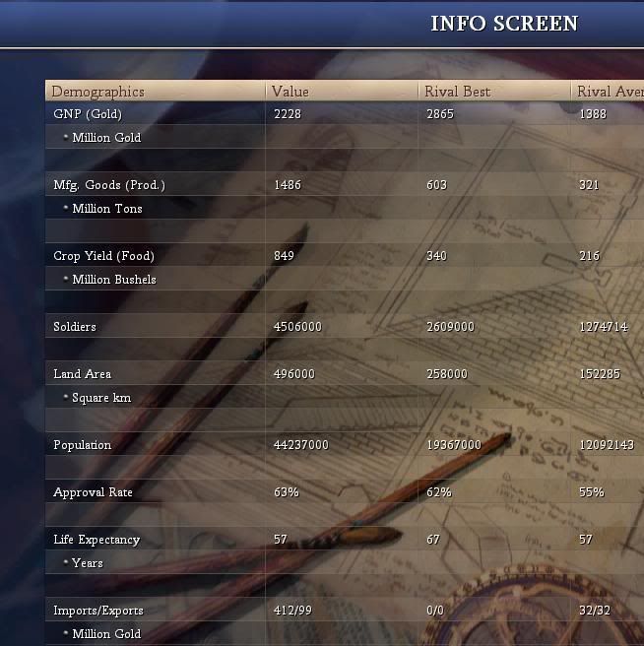
Task: Click the Square km unit label
Action: (101, 398)
